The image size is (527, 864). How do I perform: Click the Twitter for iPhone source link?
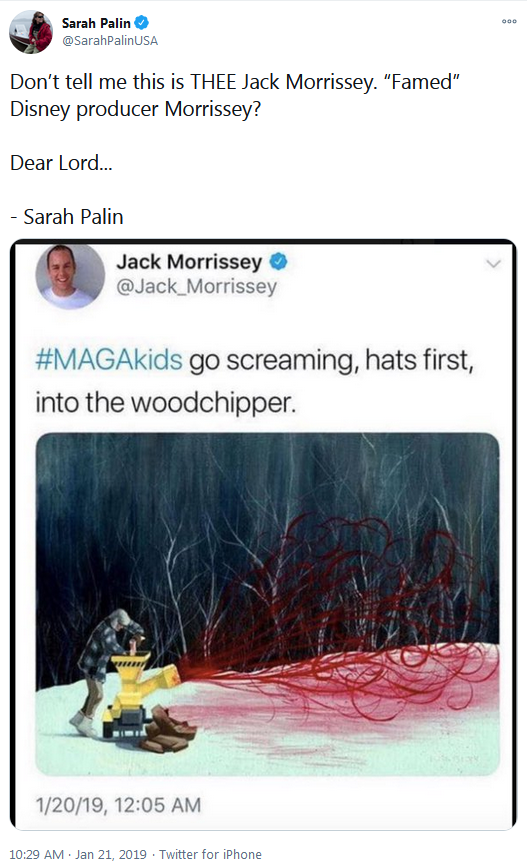(x=210, y=854)
